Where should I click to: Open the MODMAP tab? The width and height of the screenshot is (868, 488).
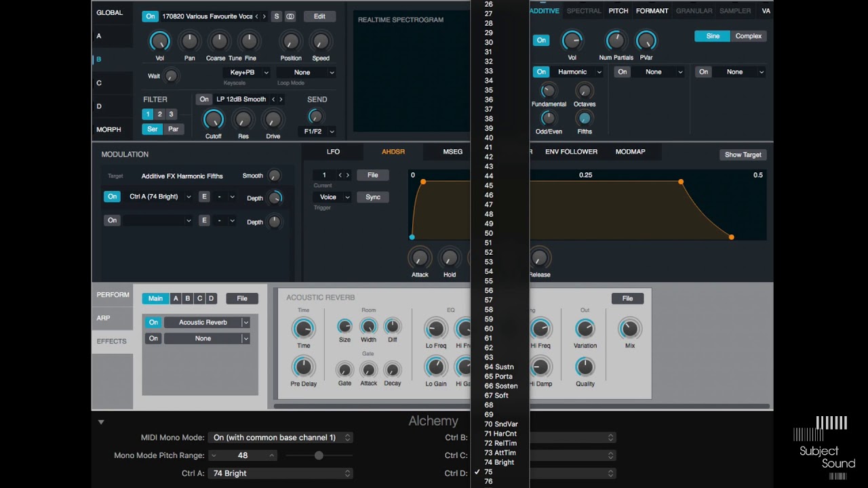tap(630, 152)
